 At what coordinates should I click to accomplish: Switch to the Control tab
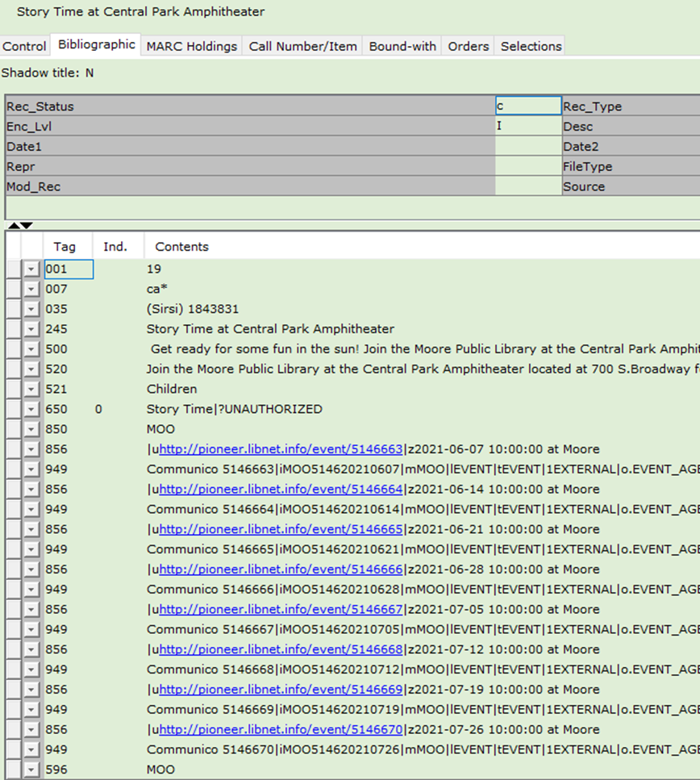coord(24,46)
